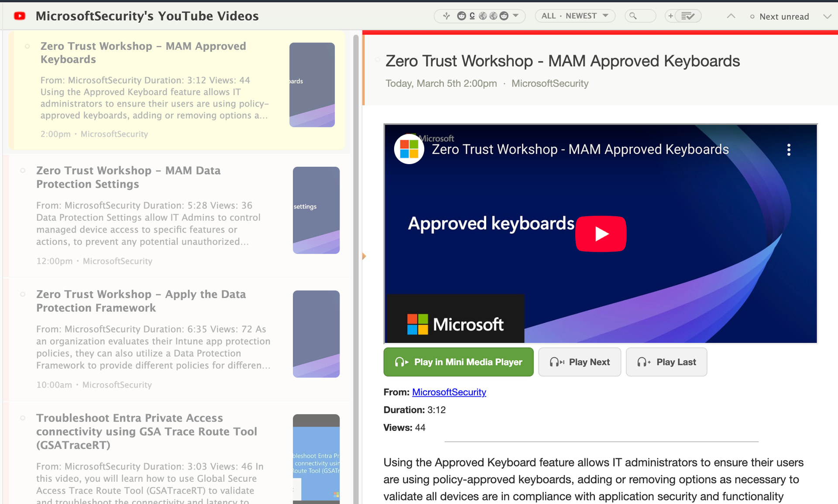Toggle unread dot on MAM Data Protection Settings story
Viewport: 838px width, 504px height.
click(x=23, y=171)
